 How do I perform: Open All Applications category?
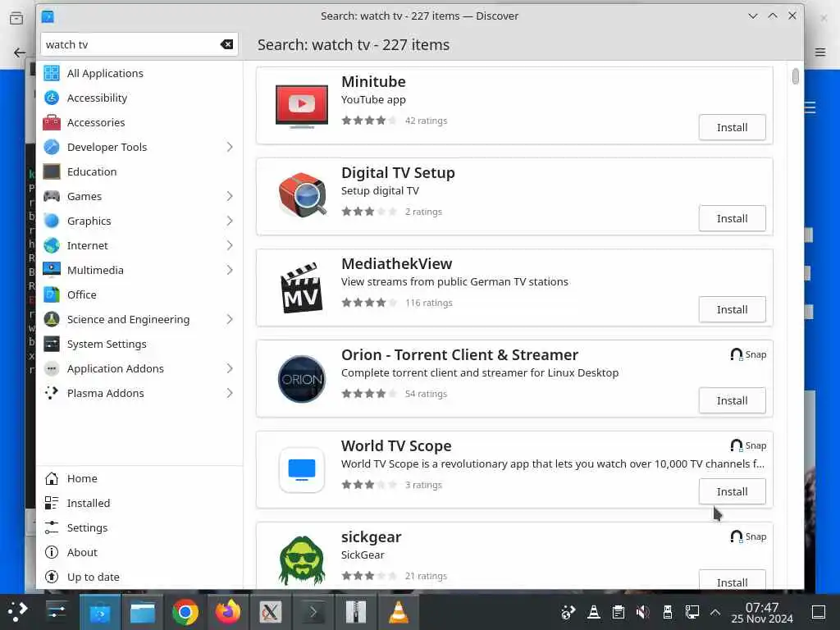coord(139,73)
